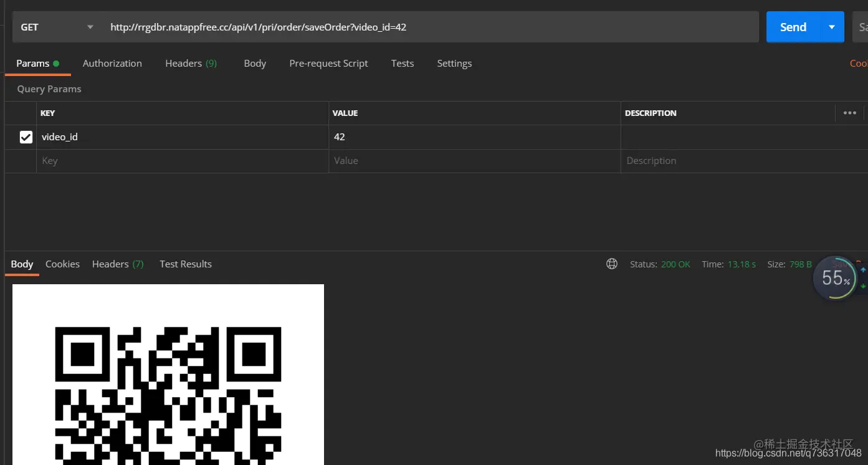Switch to the request Body tab
Screen dimensions: 868x465
pyautogui.click(x=255, y=64)
